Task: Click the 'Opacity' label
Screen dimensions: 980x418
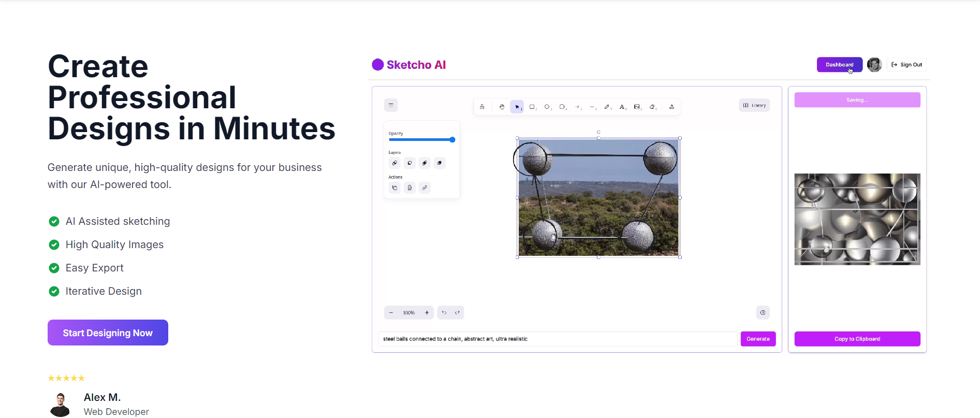Action: click(396, 134)
